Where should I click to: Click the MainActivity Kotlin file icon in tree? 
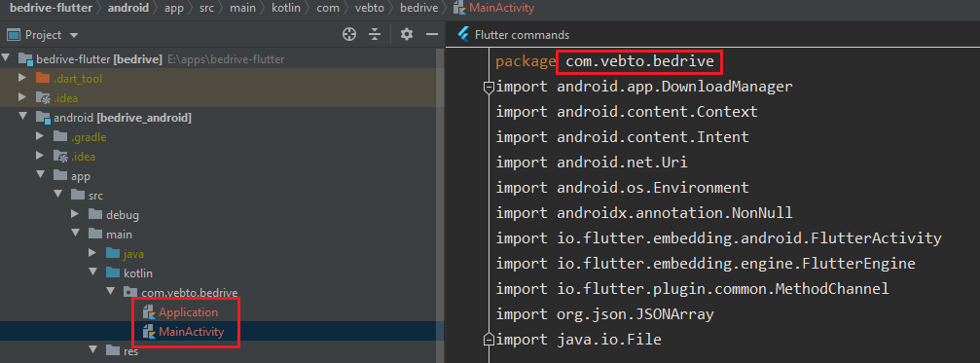[x=149, y=331]
